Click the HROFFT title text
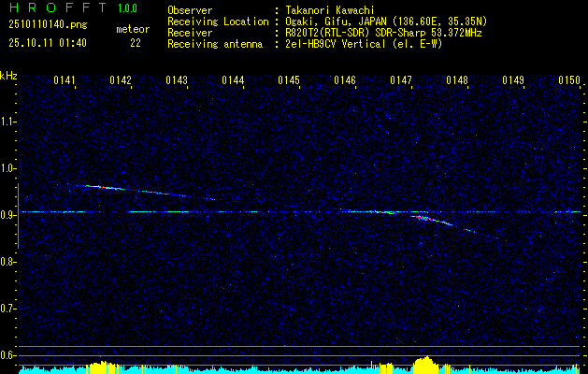The image size is (588, 374). [x=58, y=7]
